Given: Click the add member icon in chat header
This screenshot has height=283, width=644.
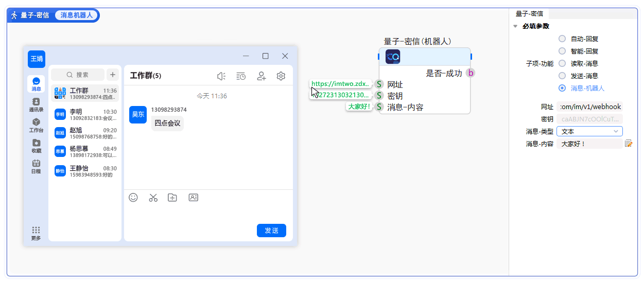Looking at the screenshot, I should (x=262, y=76).
